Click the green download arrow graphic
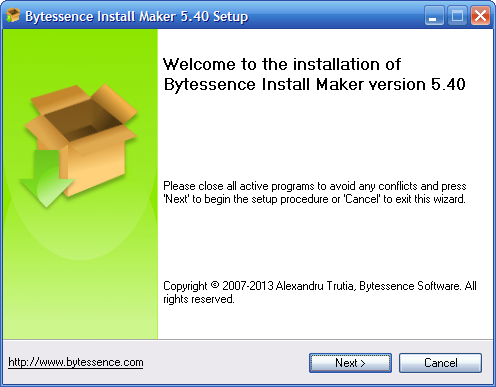This screenshot has width=496, height=387. pos(46,178)
